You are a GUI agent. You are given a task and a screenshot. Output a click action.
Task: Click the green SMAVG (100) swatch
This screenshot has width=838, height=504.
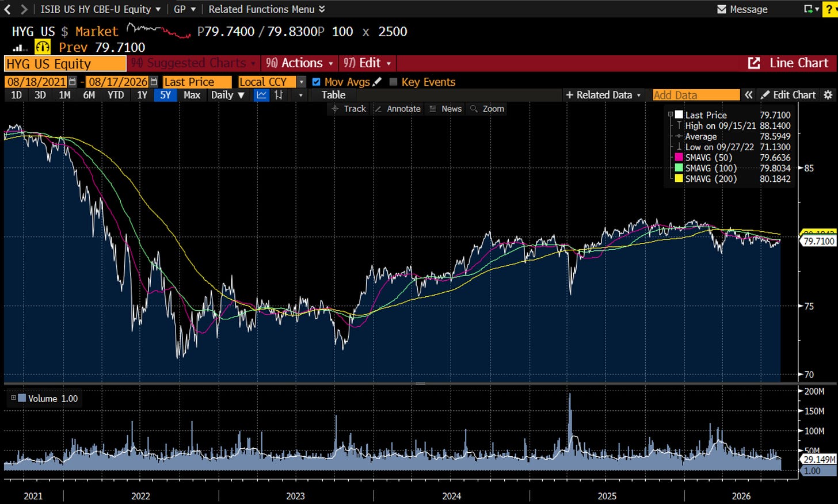[679, 168]
